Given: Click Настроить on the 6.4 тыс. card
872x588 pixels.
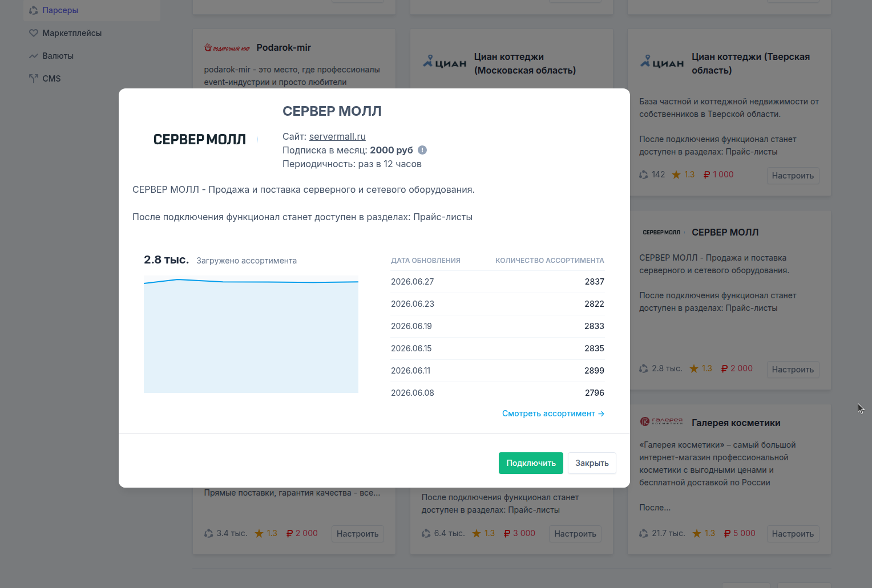Looking at the screenshot, I should click(575, 534).
